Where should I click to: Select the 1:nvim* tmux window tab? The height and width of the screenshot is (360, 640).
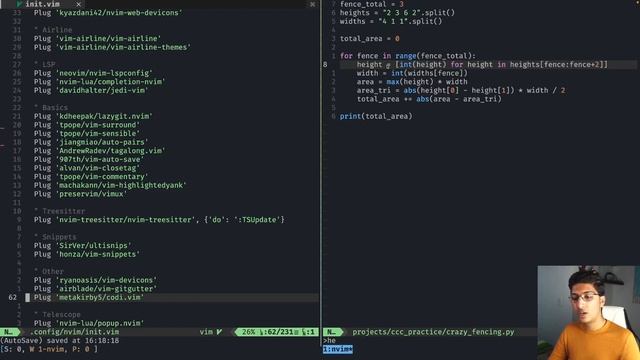(338, 349)
